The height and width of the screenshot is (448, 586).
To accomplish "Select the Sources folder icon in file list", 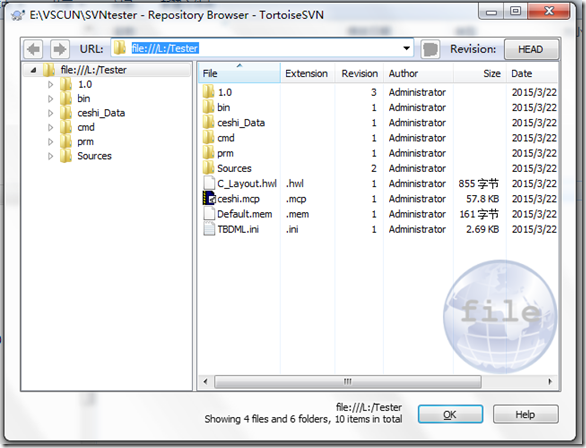I will [x=208, y=168].
